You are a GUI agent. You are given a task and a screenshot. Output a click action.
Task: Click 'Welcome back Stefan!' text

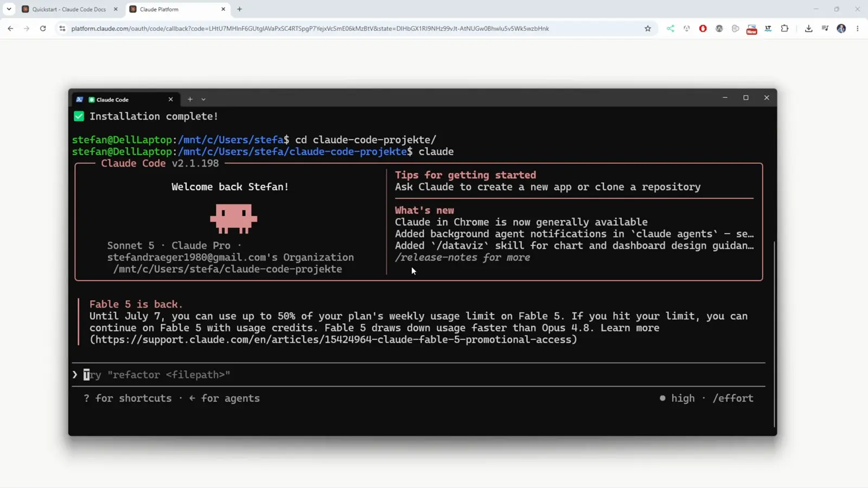pos(230,187)
